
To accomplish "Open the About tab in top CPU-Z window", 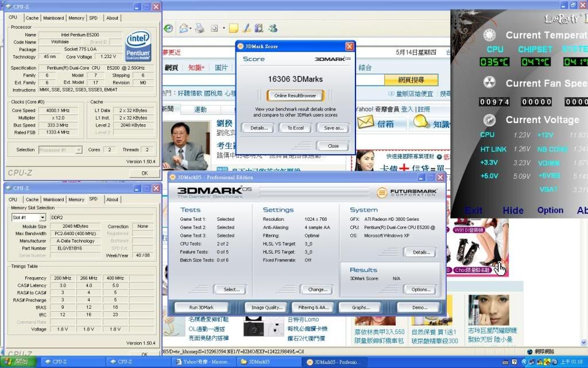I will [112, 18].
